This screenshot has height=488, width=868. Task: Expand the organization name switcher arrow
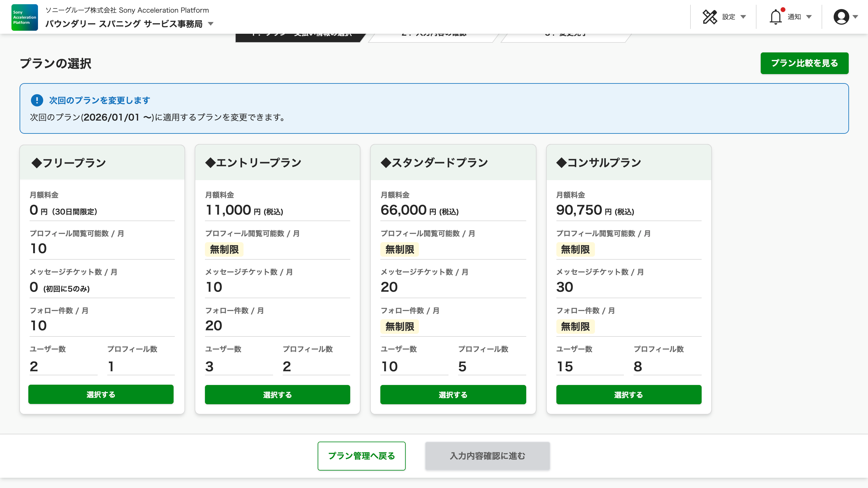coord(211,24)
